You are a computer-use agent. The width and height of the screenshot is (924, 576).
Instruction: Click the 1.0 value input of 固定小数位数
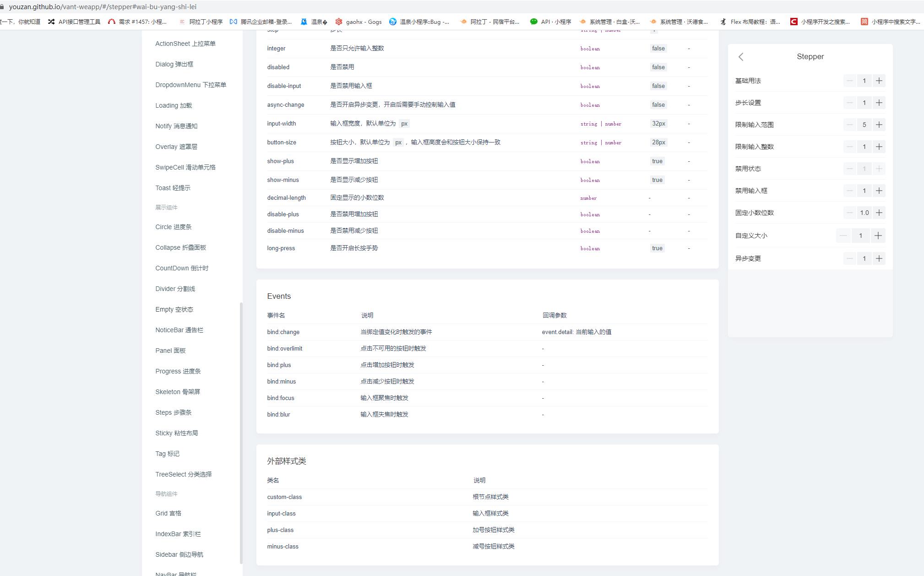pos(864,213)
